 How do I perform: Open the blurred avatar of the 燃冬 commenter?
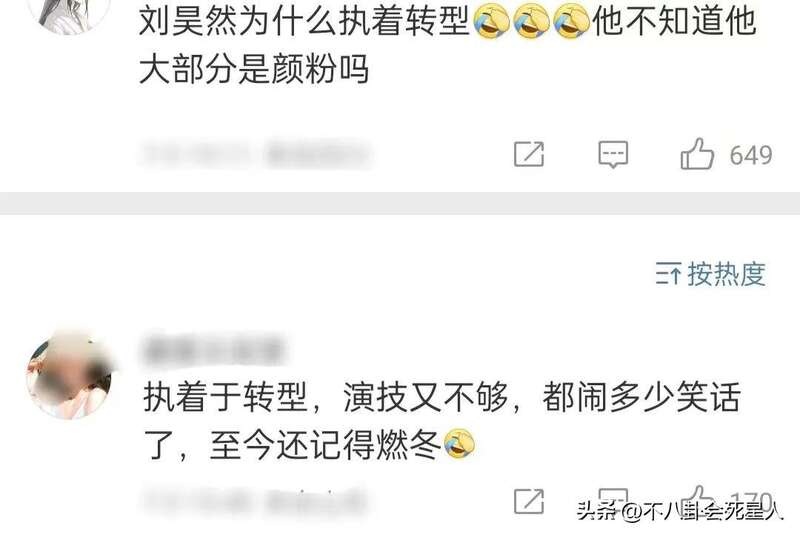pyautogui.click(x=71, y=375)
